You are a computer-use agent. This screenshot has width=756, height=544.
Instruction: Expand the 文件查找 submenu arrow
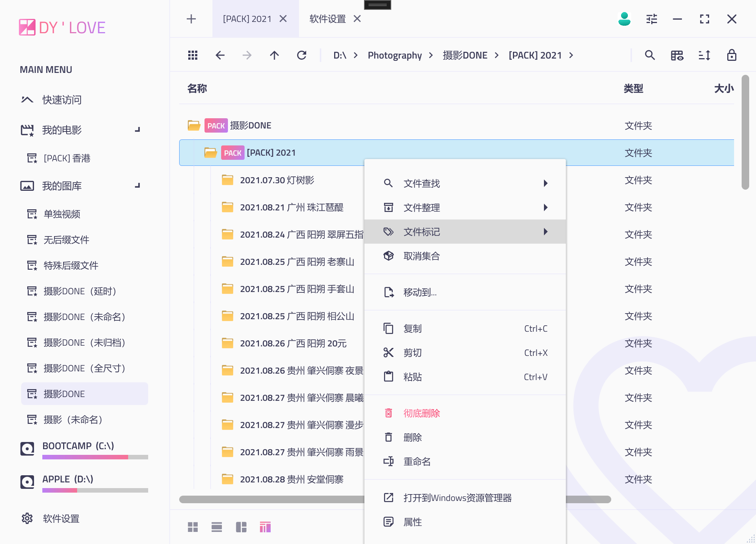coord(545,183)
